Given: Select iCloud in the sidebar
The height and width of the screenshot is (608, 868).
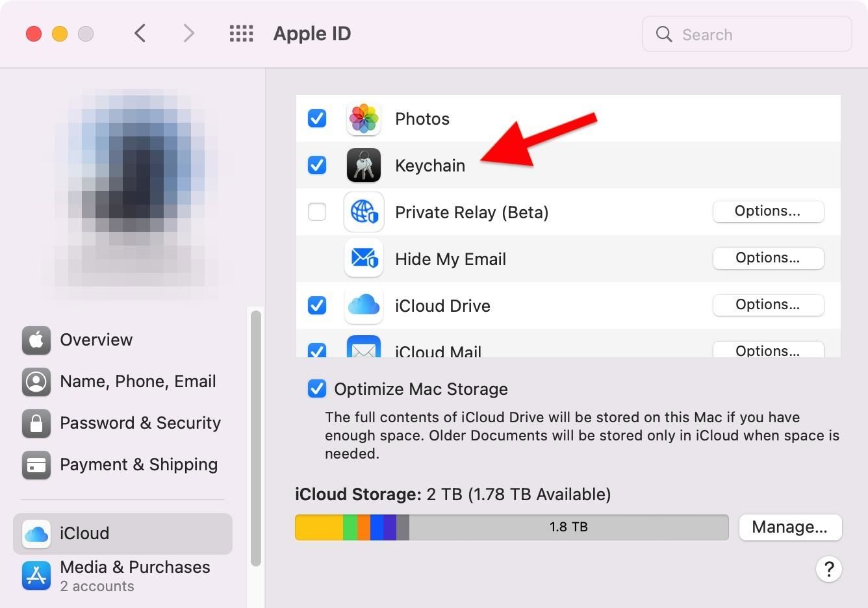Looking at the screenshot, I should (x=123, y=533).
